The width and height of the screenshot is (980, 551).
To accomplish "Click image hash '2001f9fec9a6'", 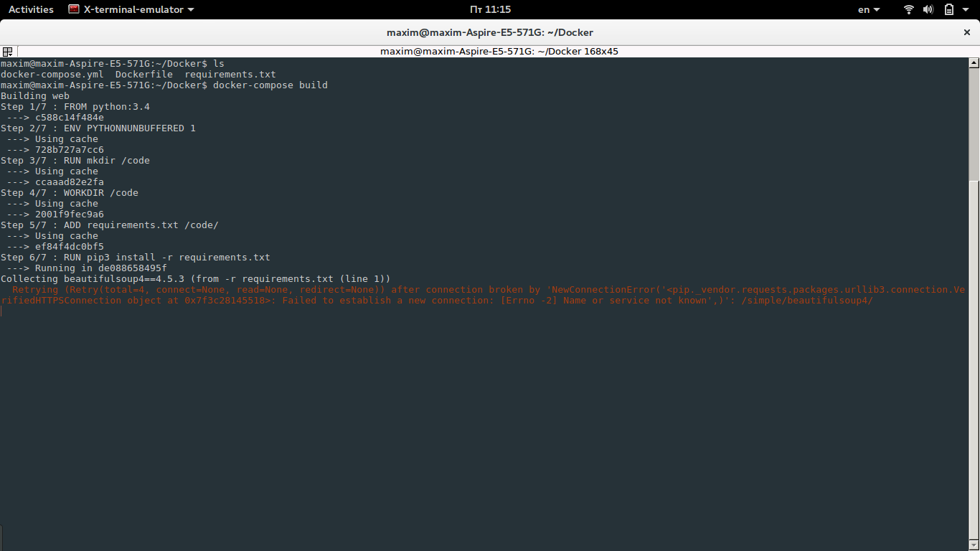I will tap(70, 215).
